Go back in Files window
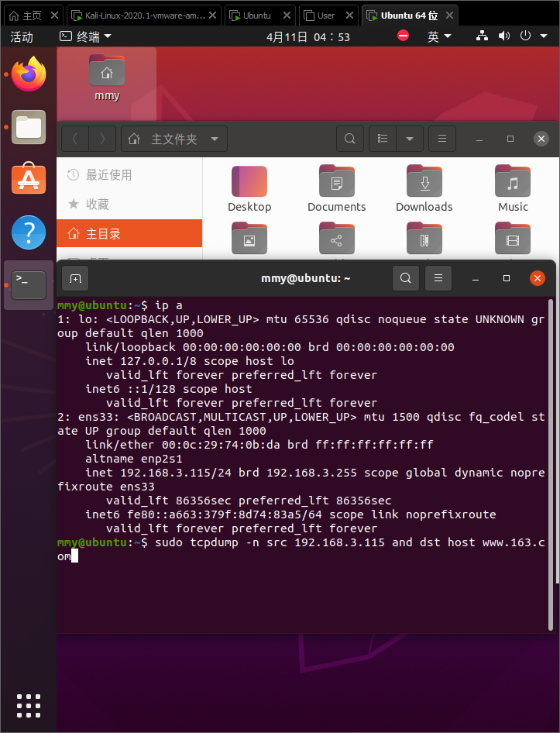Screen dimensions: 560x733 point(75,139)
